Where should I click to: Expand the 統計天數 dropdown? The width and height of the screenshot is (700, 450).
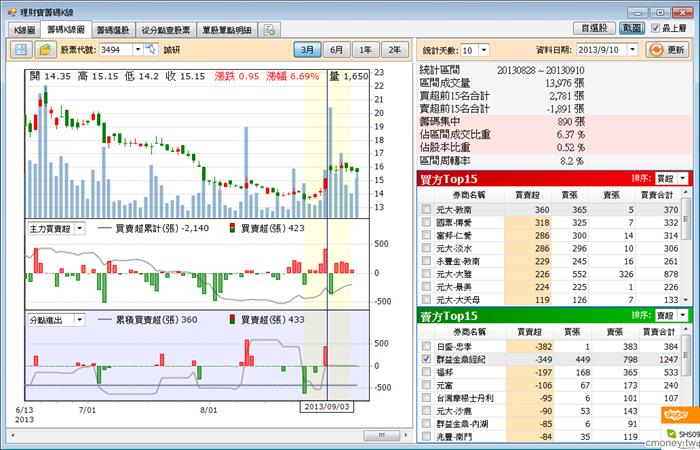(x=484, y=50)
